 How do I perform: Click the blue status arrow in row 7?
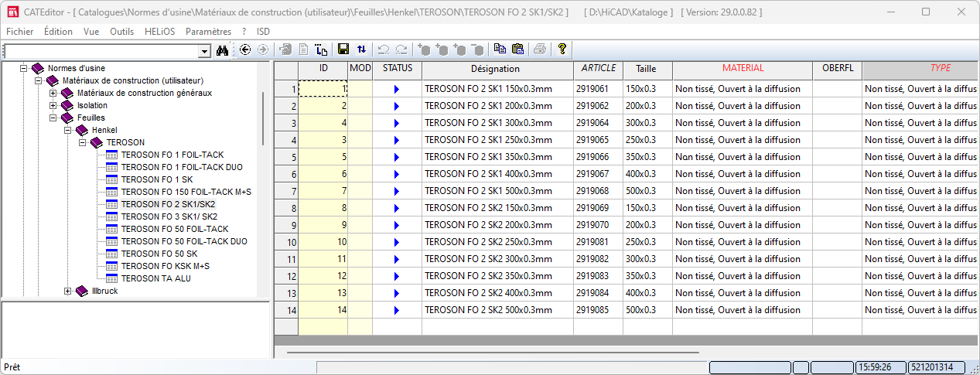[x=396, y=191]
